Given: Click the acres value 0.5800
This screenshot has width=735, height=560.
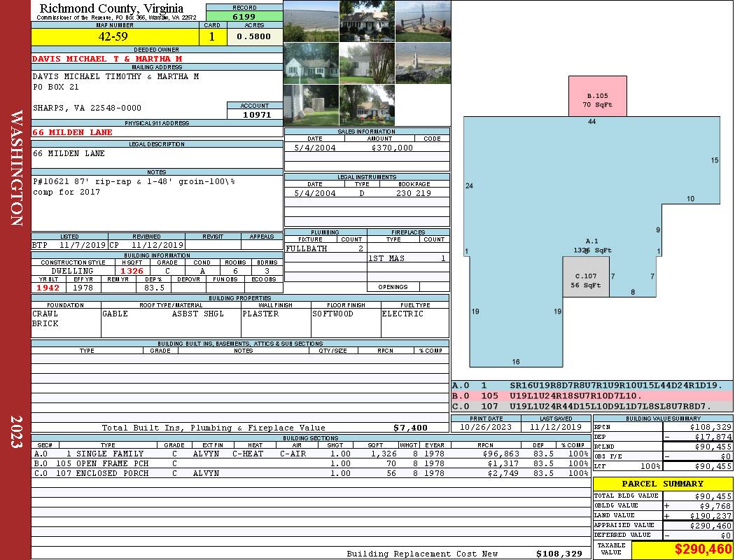Looking at the screenshot, I should (254, 37).
